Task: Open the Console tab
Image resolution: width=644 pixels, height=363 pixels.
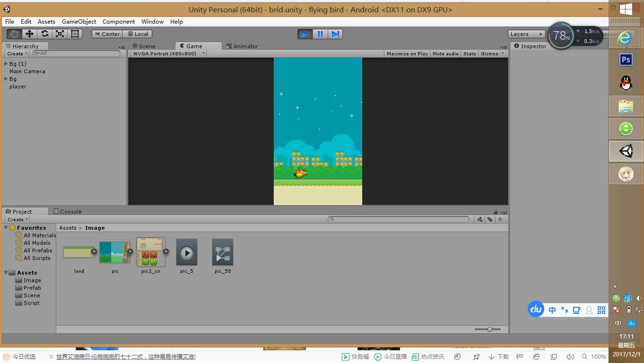Action: (x=68, y=212)
